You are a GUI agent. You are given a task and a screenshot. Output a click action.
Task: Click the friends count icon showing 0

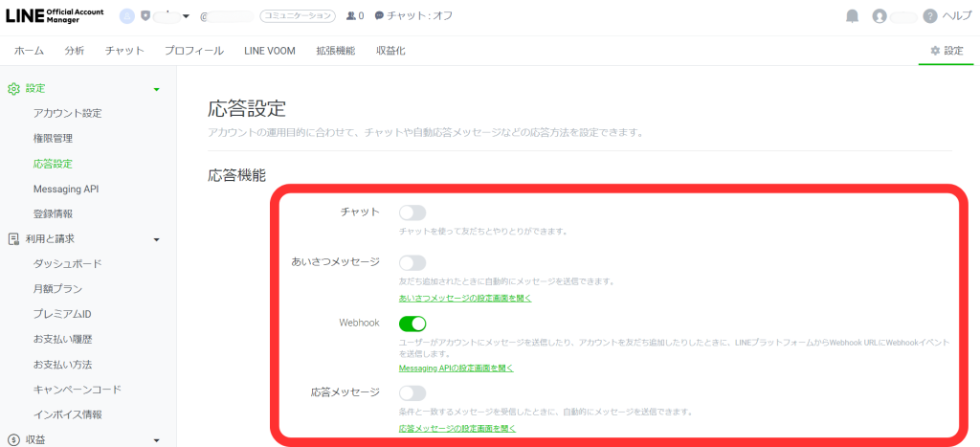(x=350, y=15)
